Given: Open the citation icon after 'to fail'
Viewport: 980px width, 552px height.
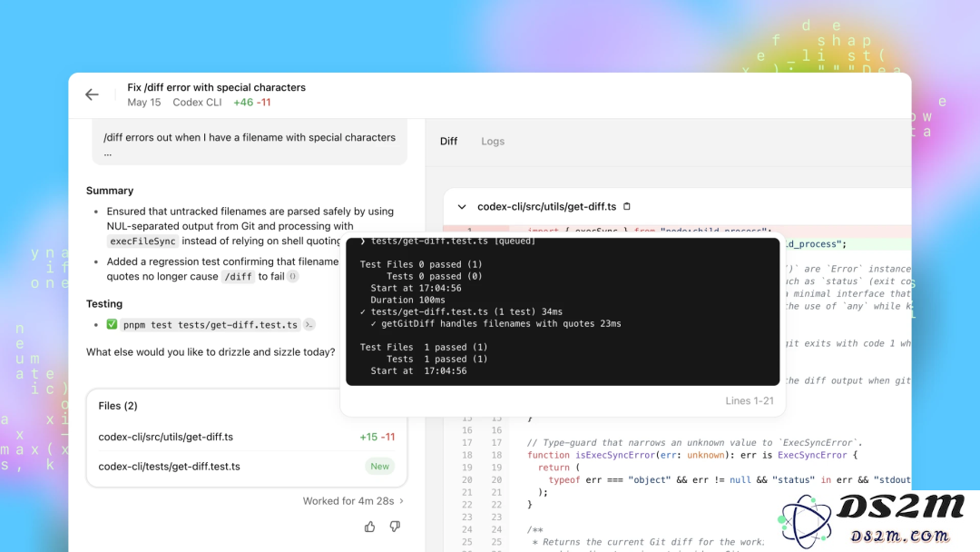Looking at the screenshot, I should tap(292, 276).
